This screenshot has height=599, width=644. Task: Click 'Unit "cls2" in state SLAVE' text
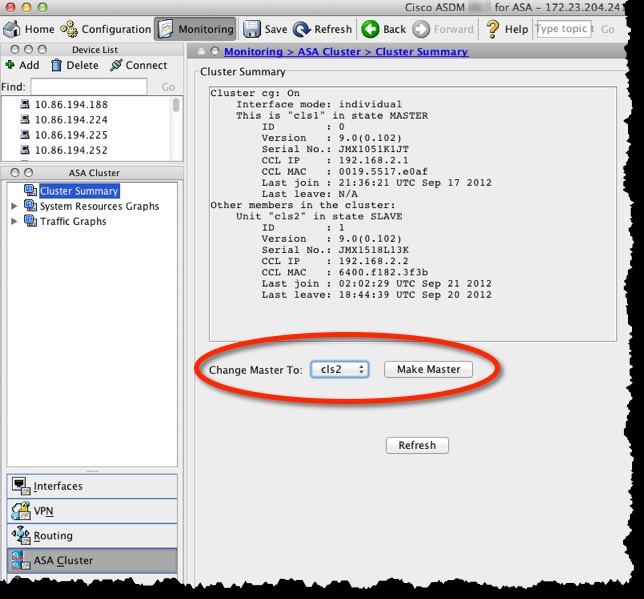(319, 217)
